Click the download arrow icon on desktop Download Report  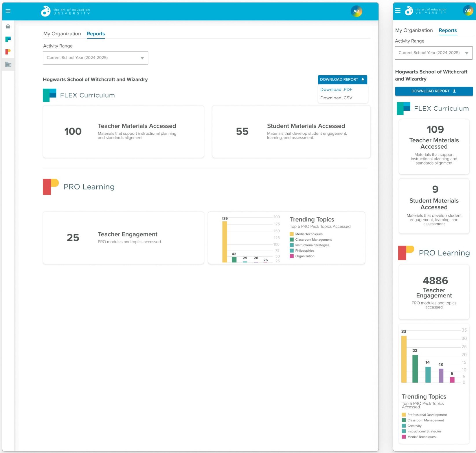click(363, 79)
